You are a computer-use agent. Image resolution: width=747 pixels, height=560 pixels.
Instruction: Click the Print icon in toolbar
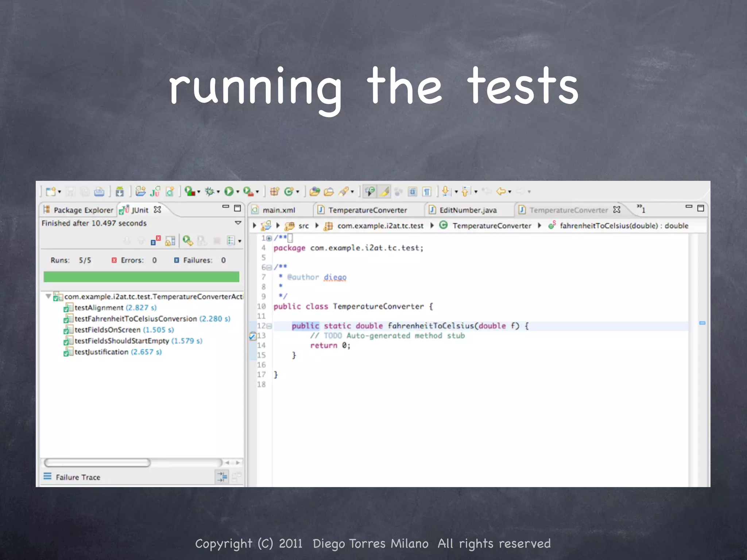[99, 191]
